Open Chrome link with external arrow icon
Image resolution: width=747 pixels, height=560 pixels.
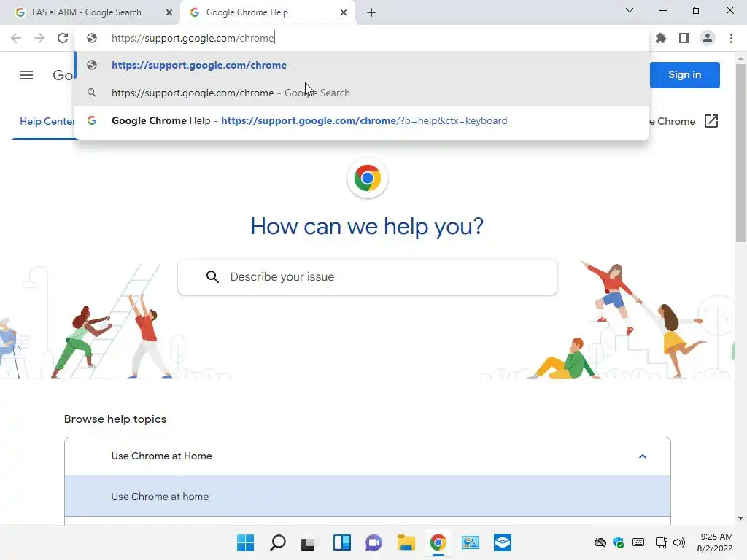point(711,121)
